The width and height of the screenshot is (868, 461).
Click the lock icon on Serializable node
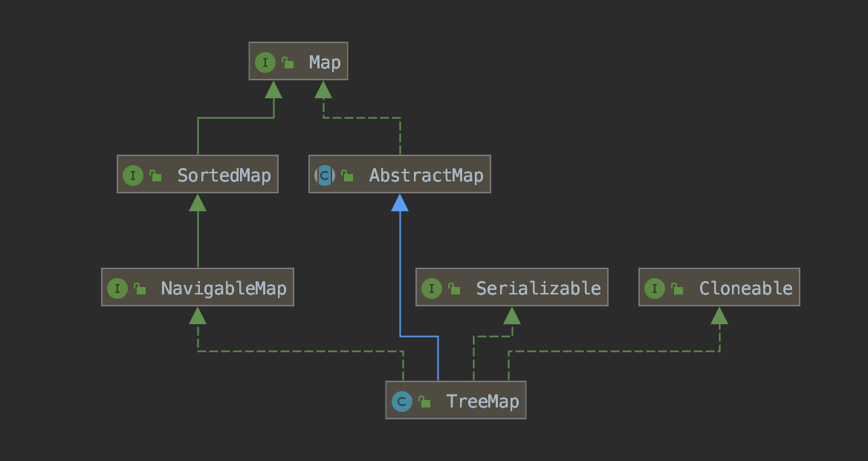tap(454, 289)
